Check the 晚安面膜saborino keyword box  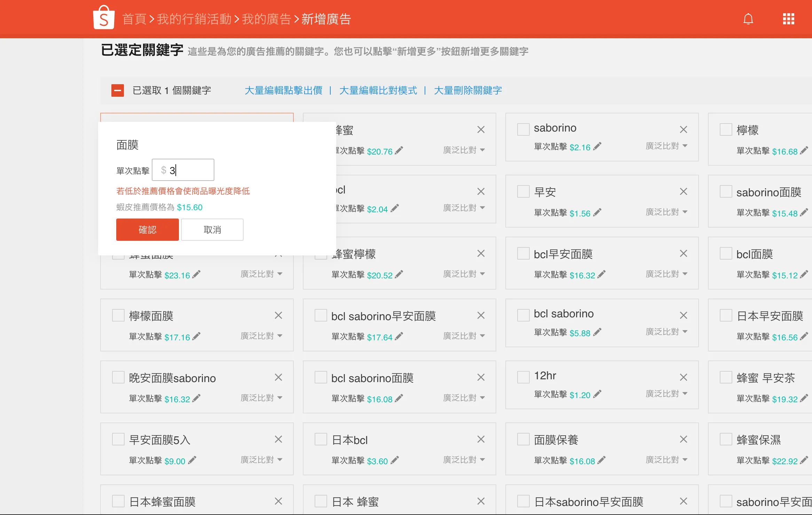118,377
